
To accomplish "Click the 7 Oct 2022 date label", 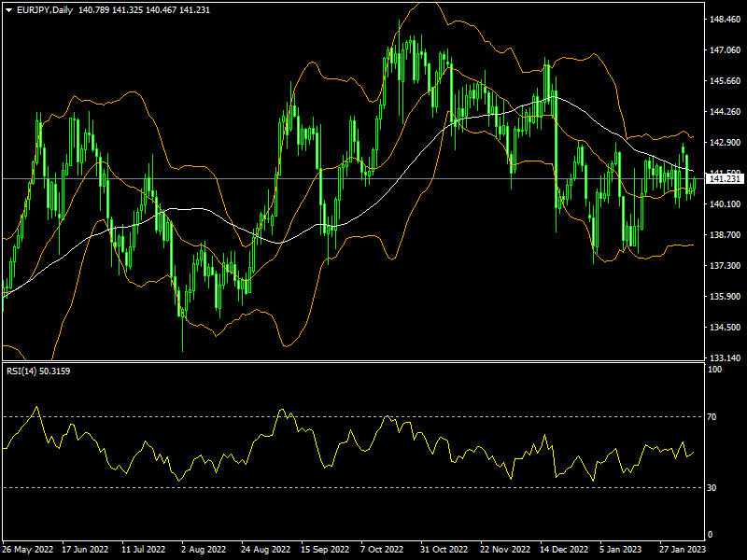I will (382, 550).
